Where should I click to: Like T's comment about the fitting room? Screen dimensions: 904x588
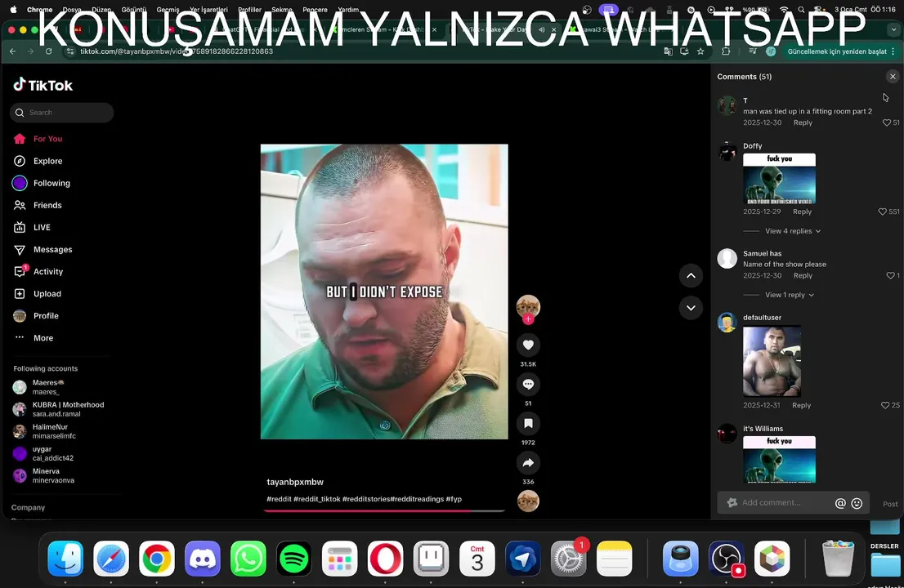coord(887,122)
